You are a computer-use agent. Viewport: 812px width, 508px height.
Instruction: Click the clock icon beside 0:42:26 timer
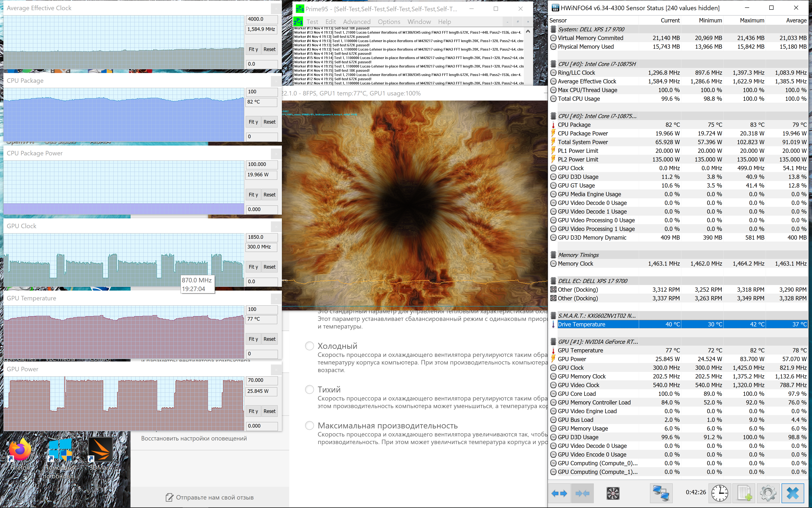pyautogui.click(x=720, y=493)
